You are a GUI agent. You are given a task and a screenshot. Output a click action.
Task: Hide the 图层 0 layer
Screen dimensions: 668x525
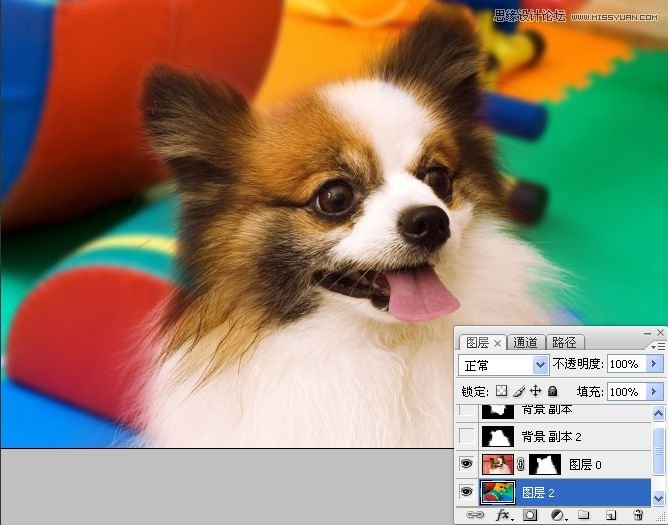(x=466, y=464)
